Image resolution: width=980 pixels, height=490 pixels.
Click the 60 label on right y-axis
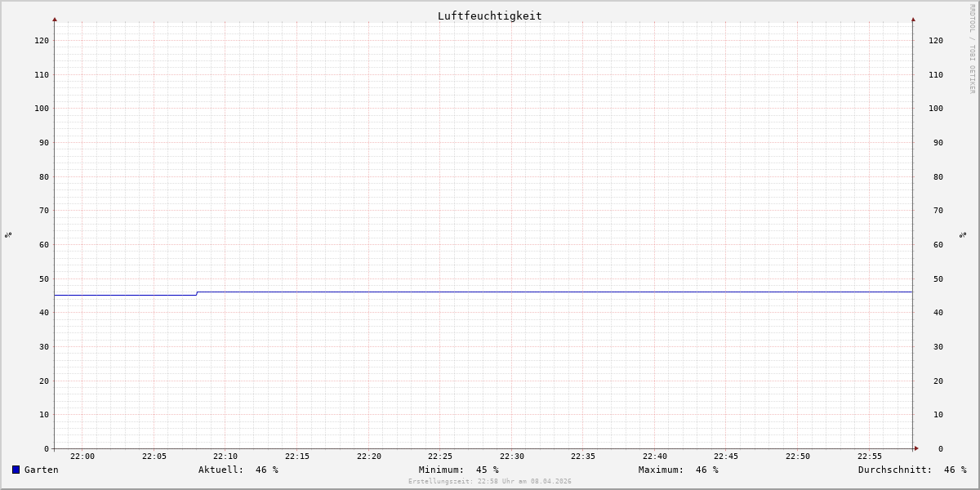coord(938,245)
